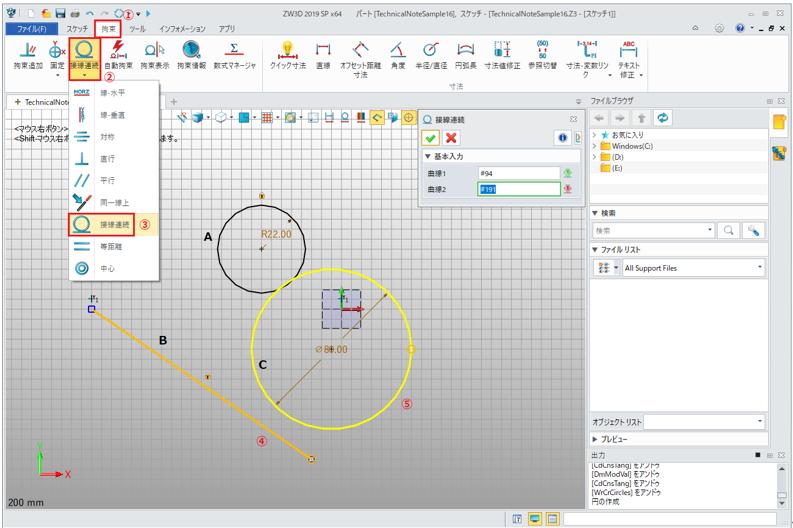Toggle the target crosshair icon in view toolbar
This screenshot has height=528, width=793.
click(x=408, y=118)
